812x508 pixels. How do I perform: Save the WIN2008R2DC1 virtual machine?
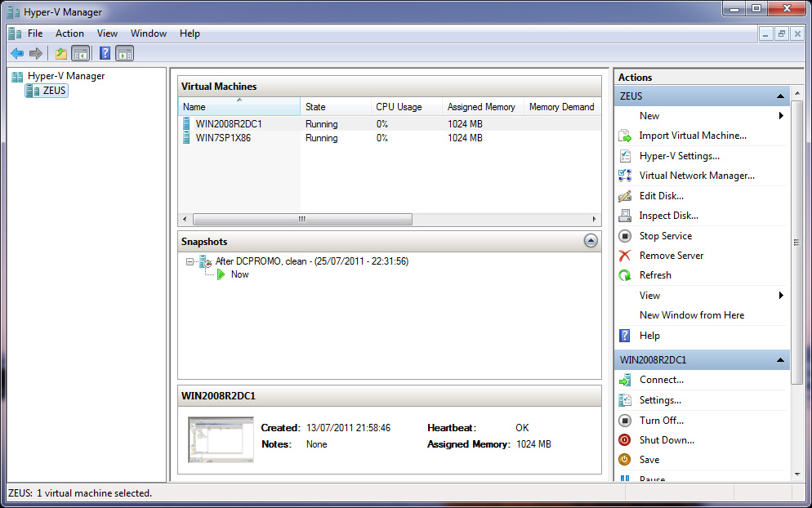pyautogui.click(x=650, y=459)
